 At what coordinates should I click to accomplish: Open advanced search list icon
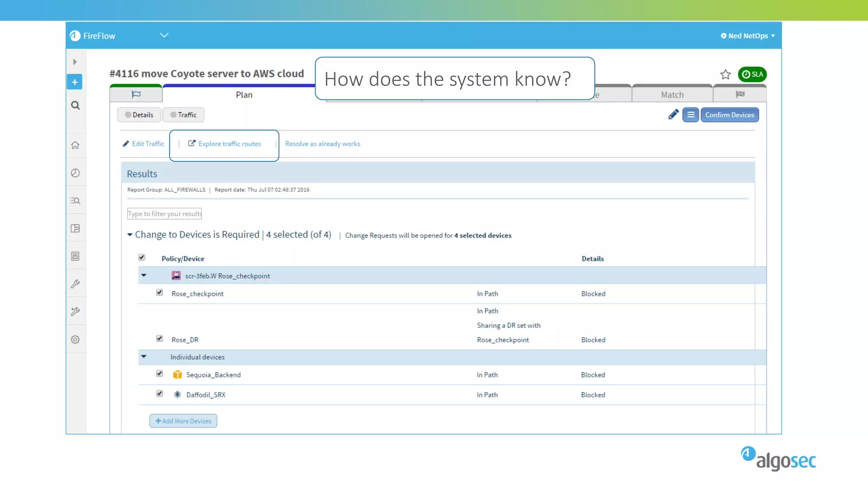point(75,201)
